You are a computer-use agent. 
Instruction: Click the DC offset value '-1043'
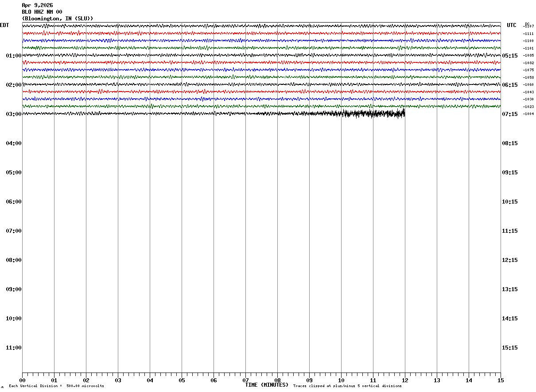click(x=528, y=92)
